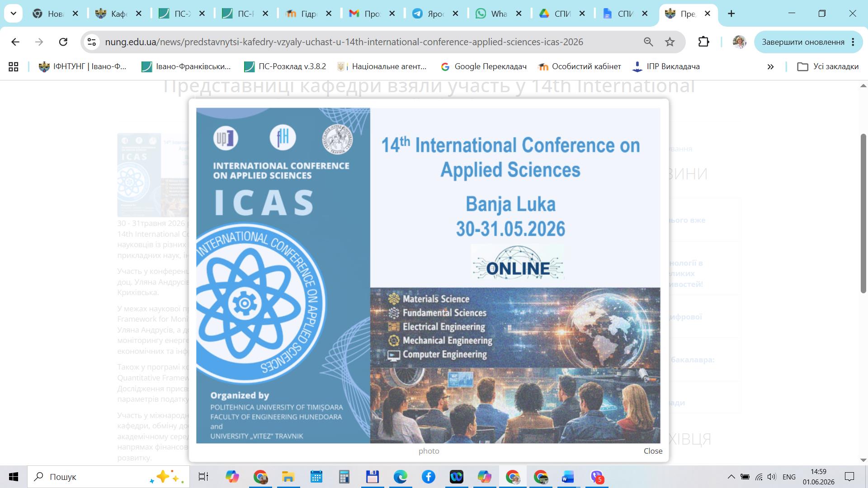The image size is (868, 488).
Task: Click the address bar URL
Action: click(x=344, y=42)
